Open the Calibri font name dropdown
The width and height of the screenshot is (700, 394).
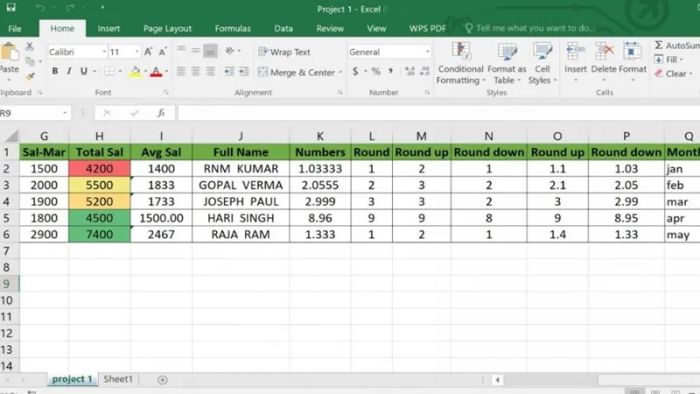pos(104,52)
